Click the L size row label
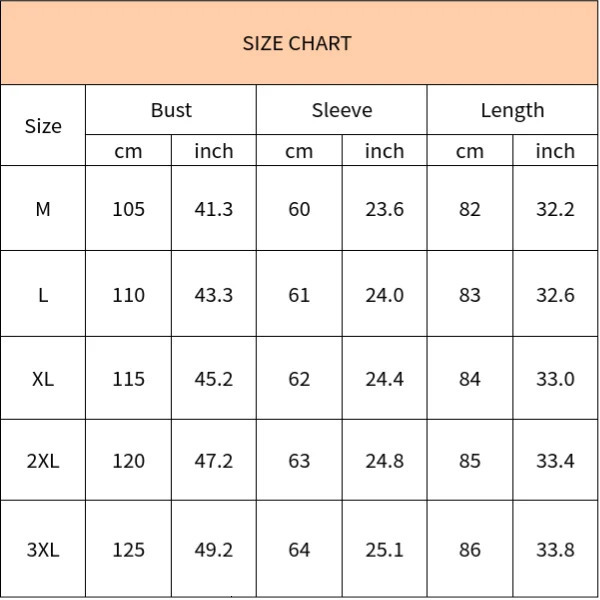The height and width of the screenshot is (600, 600). pos(43,295)
